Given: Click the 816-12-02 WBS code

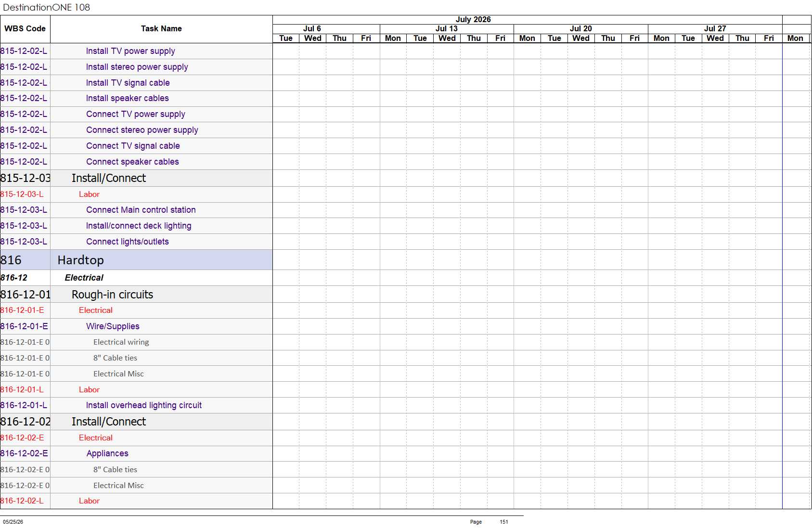Looking at the screenshot, I should pos(26,422).
